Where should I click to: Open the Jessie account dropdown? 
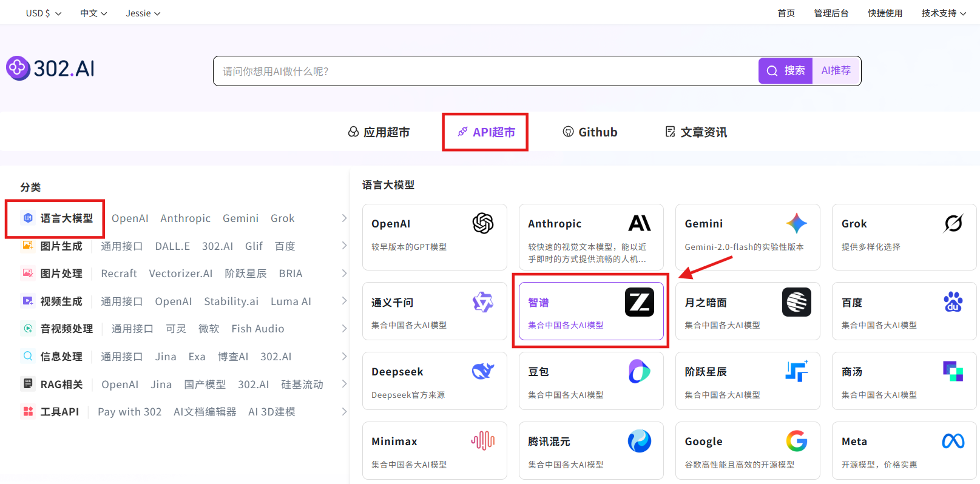tap(143, 13)
